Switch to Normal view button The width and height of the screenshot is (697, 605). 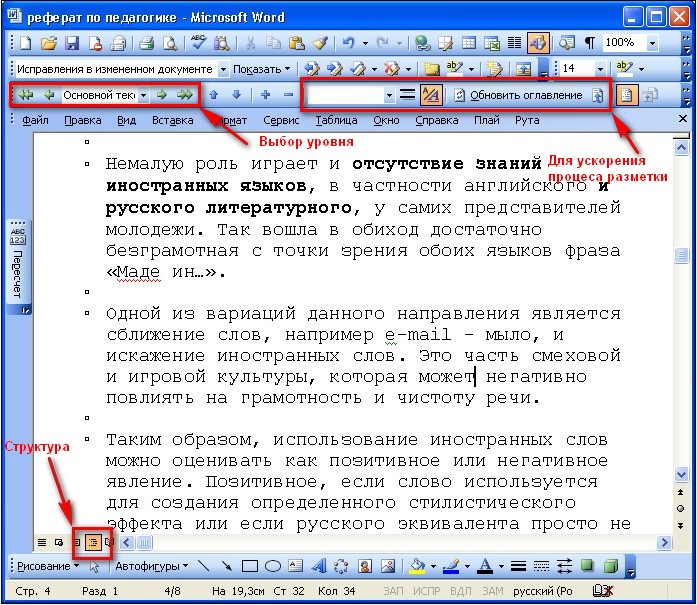click(x=42, y=542)
